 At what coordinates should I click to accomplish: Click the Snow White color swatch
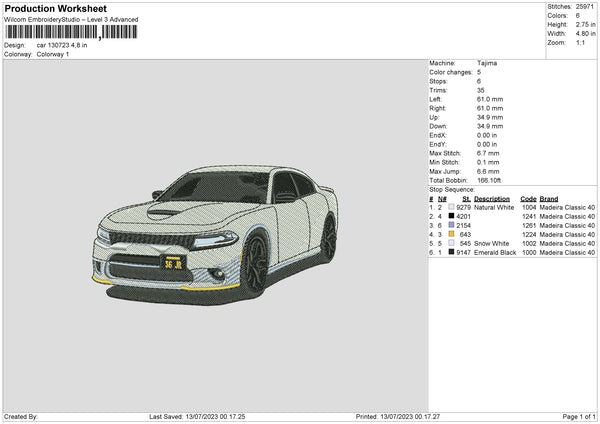point(452,243)
